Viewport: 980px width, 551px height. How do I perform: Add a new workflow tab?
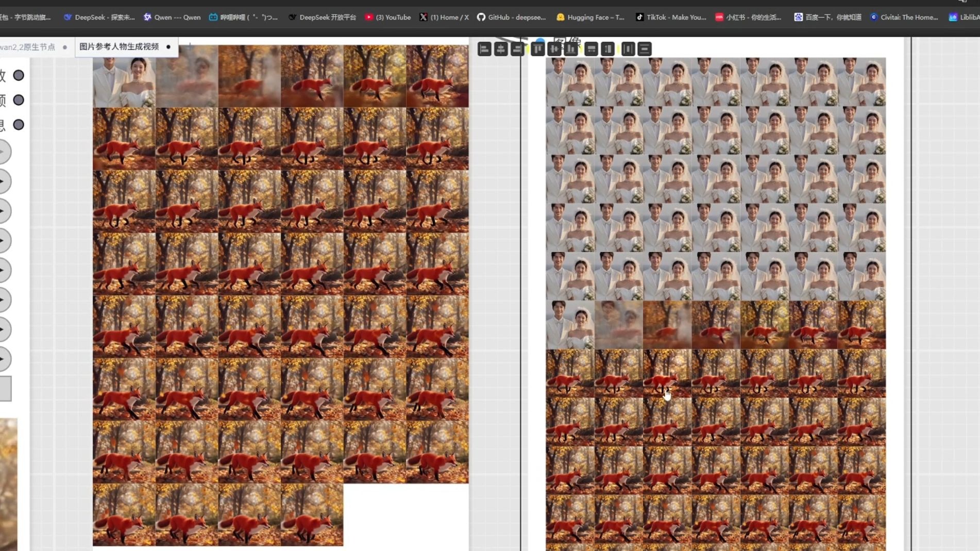point(190,46)
